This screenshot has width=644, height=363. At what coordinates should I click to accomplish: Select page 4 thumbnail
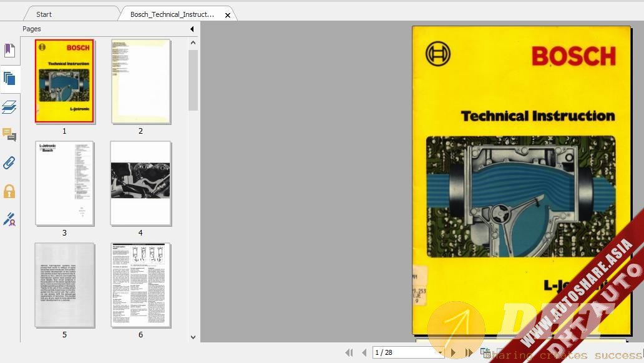141,183
